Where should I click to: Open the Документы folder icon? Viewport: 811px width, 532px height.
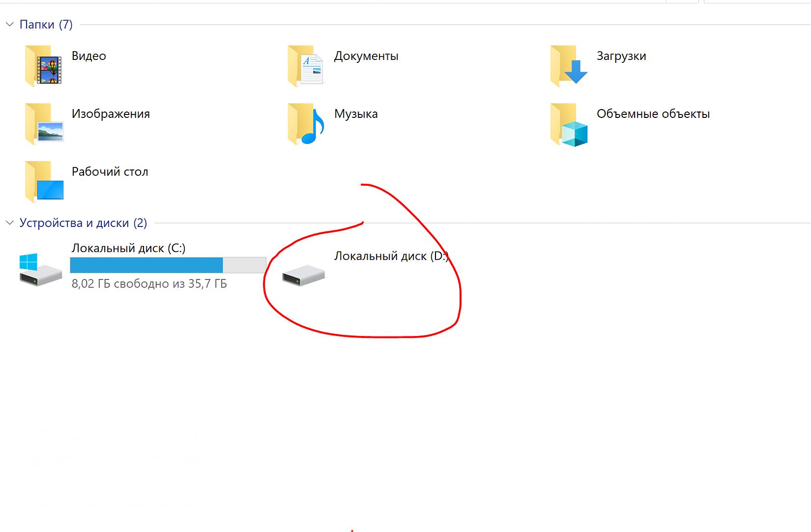pyautogui.click(x=306, y=65)
